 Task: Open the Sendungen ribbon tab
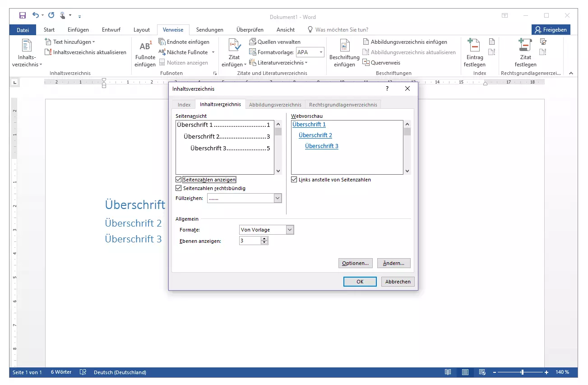(x=210, y=30)
